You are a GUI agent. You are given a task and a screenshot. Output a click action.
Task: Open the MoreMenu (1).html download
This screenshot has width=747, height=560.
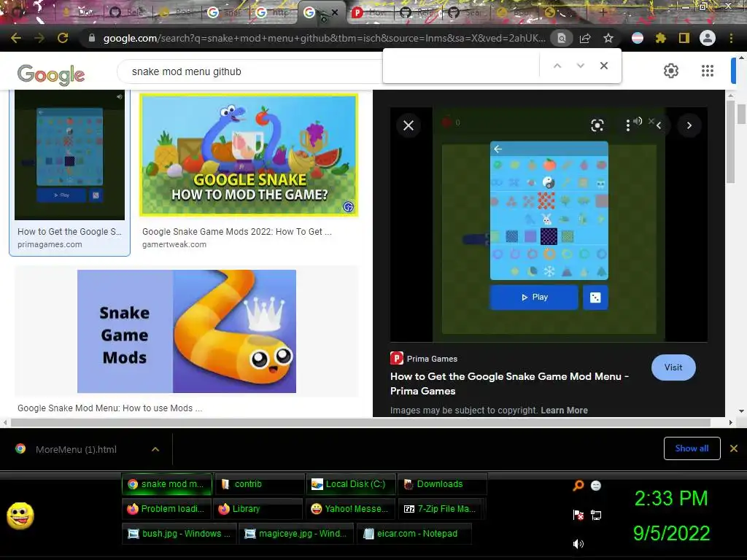pyautogui.click(x=76, y=449)
